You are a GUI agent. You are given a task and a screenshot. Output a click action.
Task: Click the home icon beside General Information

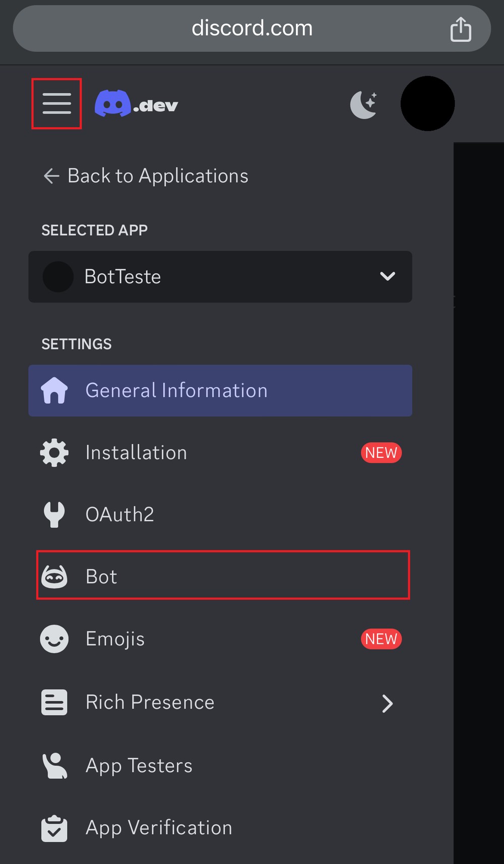(x=54, y=390)
